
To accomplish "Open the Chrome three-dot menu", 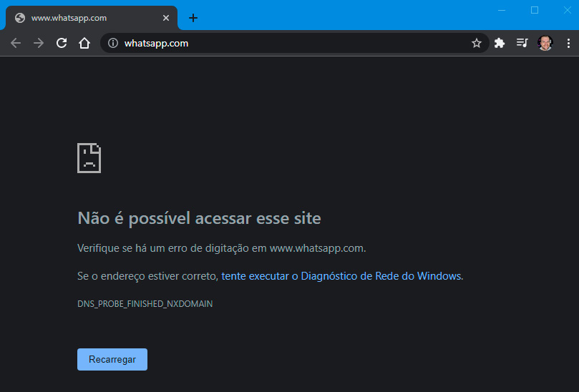I will point(568,43).
